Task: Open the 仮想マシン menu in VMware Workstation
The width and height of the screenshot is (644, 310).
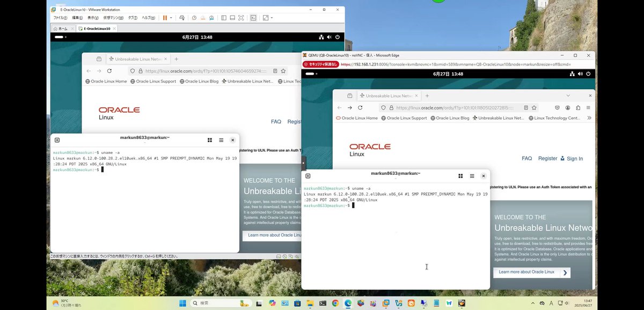Action: point(113,18)
